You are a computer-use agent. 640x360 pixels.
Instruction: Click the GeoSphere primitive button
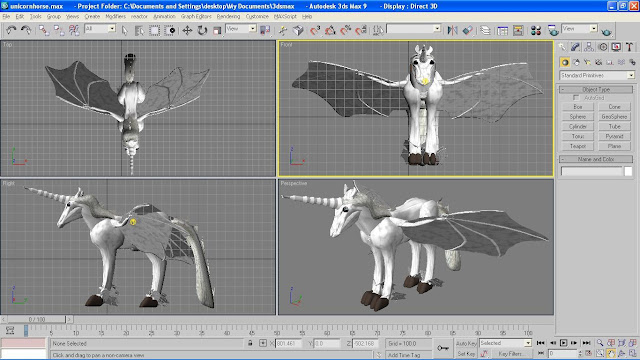(614, 117)
